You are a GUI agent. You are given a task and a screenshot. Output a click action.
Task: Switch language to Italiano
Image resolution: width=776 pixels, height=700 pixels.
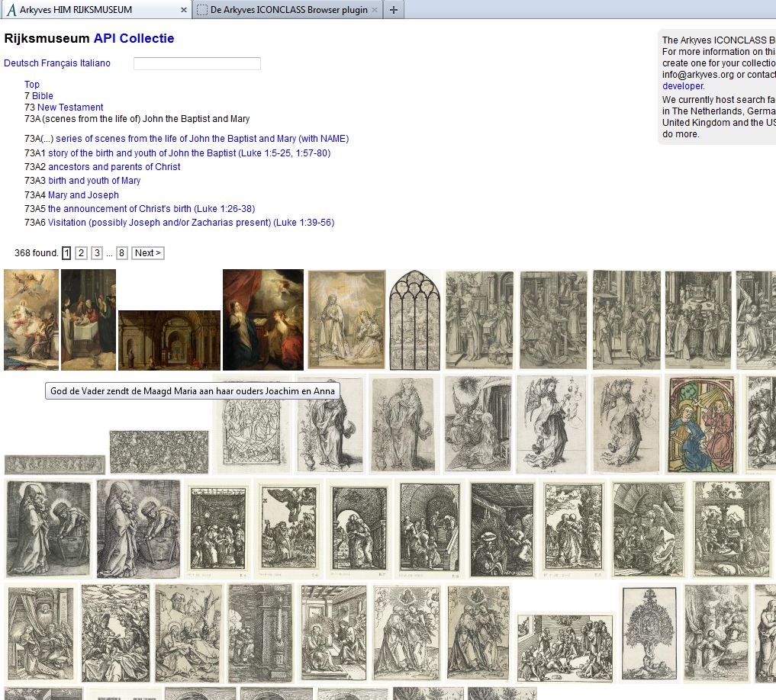click(95, 63)
